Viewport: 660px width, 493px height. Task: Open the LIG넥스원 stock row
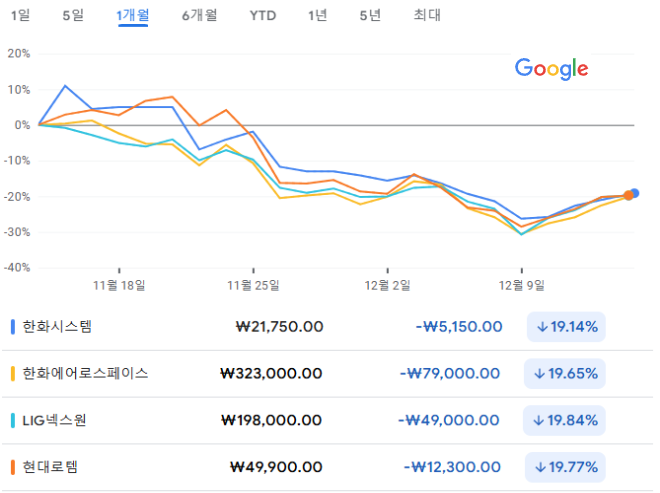pyautogui.click(x=327, y=420)
